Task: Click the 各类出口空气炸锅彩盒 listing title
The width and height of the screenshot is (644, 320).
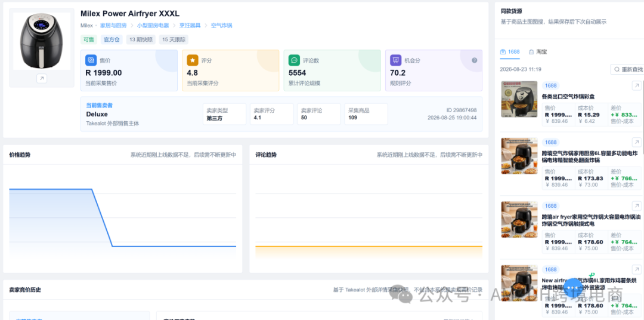Action: [x=568, y=97]
